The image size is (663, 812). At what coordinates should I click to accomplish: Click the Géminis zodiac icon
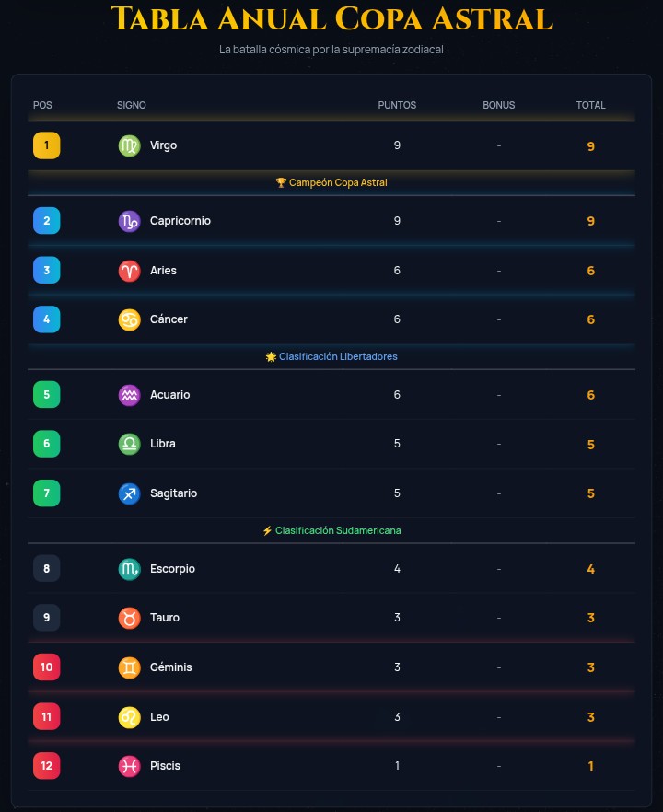[130, 667]
